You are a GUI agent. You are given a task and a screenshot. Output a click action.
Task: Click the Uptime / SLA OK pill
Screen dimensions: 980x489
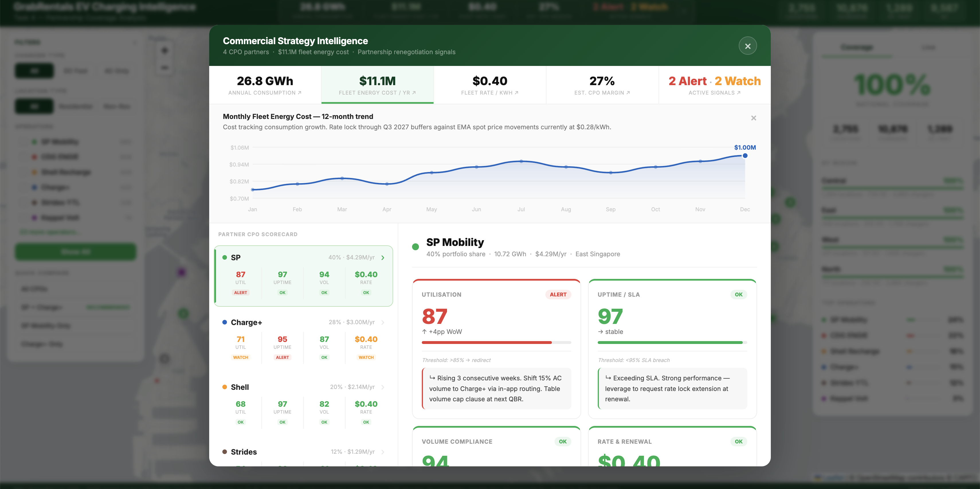point(738,295)
